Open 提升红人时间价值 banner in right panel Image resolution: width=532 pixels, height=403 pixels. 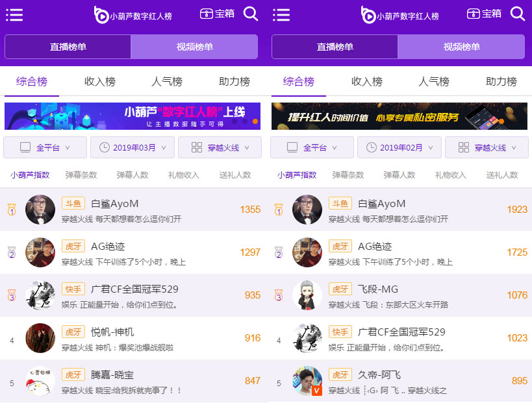[x=399, y=116]
